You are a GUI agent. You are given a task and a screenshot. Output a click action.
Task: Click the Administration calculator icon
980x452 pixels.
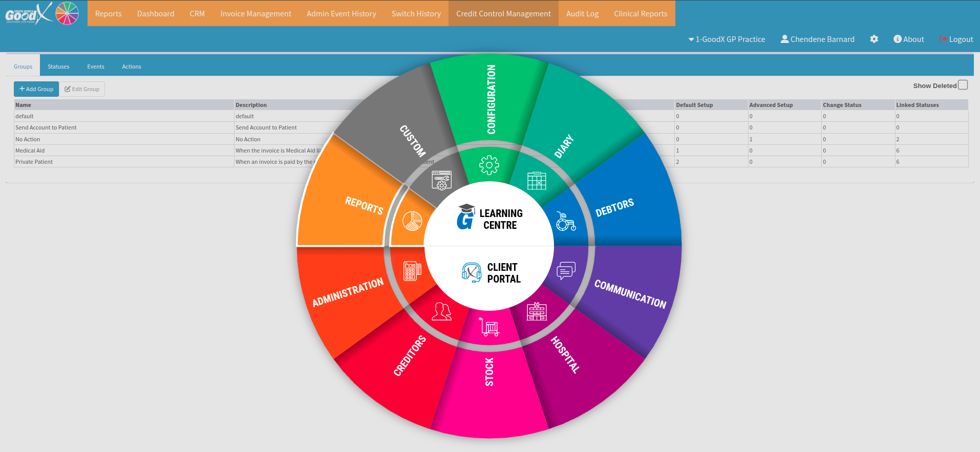coord(412,271)
